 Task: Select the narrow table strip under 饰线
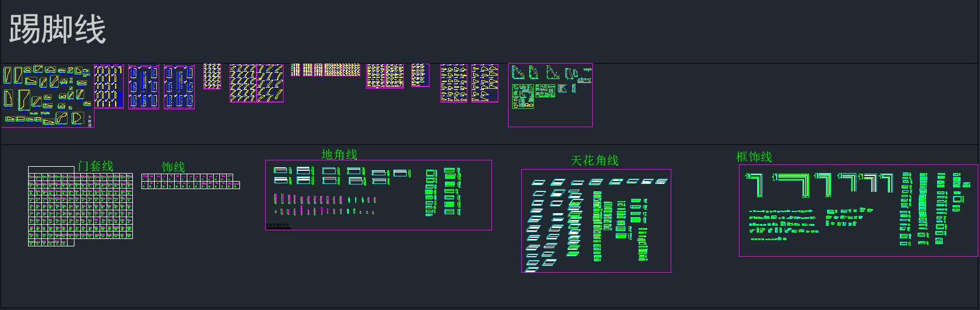tap(191, 181)
